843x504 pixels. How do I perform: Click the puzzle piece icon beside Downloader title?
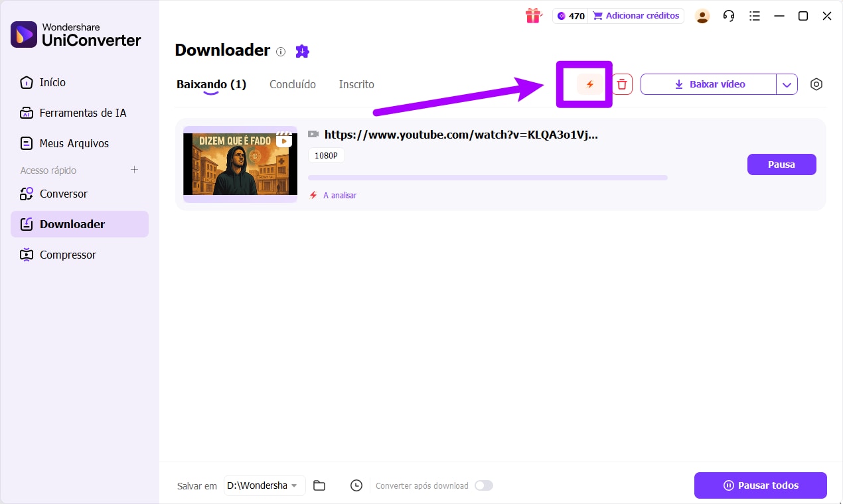tap(302, 51)
